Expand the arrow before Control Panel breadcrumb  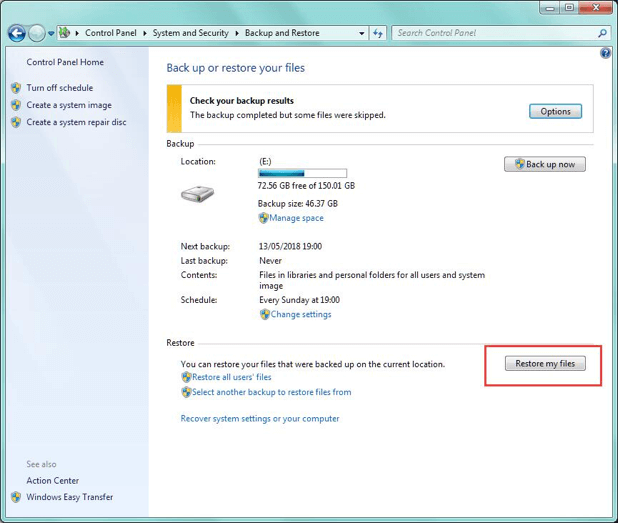coord(77,33)
